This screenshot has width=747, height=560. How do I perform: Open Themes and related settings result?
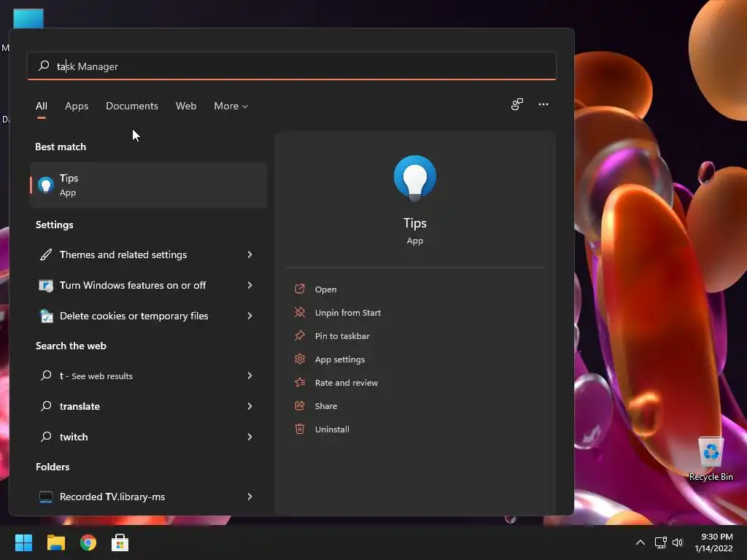pos(149,254)
